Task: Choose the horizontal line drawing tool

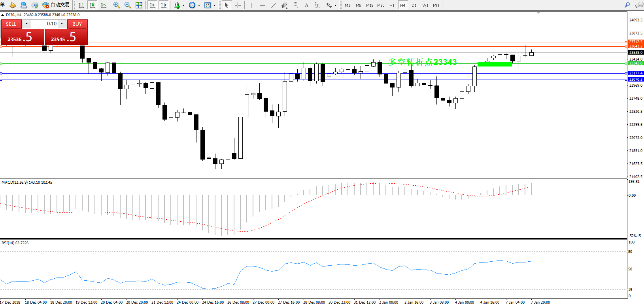Action: [x=262, y=5]
